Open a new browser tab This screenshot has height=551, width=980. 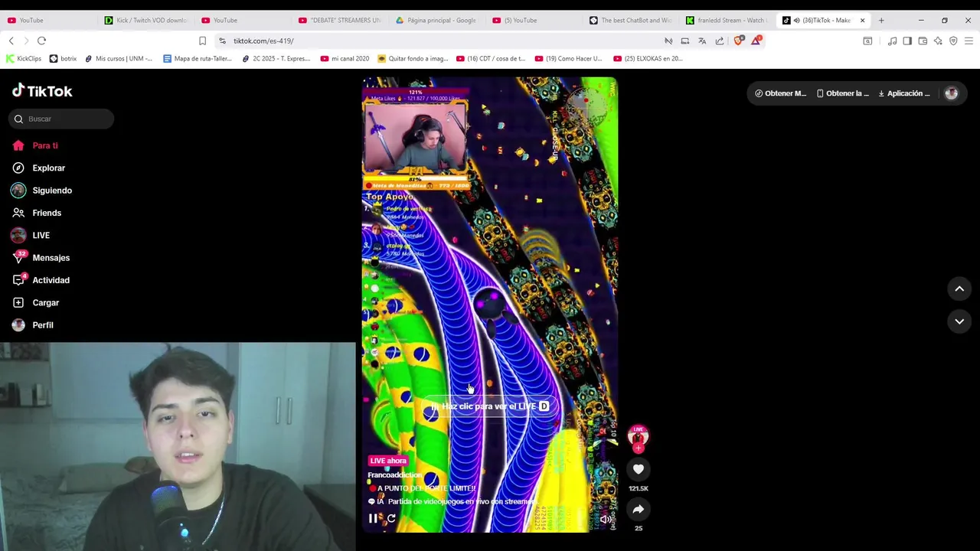[x=881, y=20]
